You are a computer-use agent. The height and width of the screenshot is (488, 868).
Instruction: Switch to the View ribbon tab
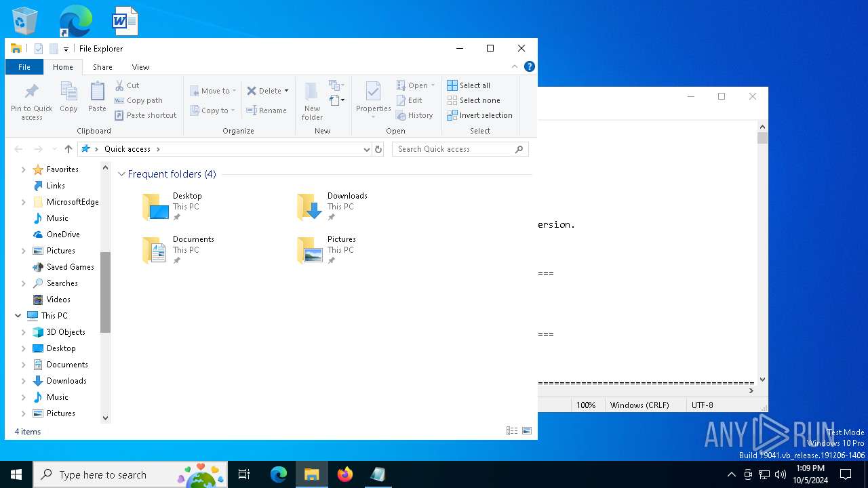pos(140,67)
